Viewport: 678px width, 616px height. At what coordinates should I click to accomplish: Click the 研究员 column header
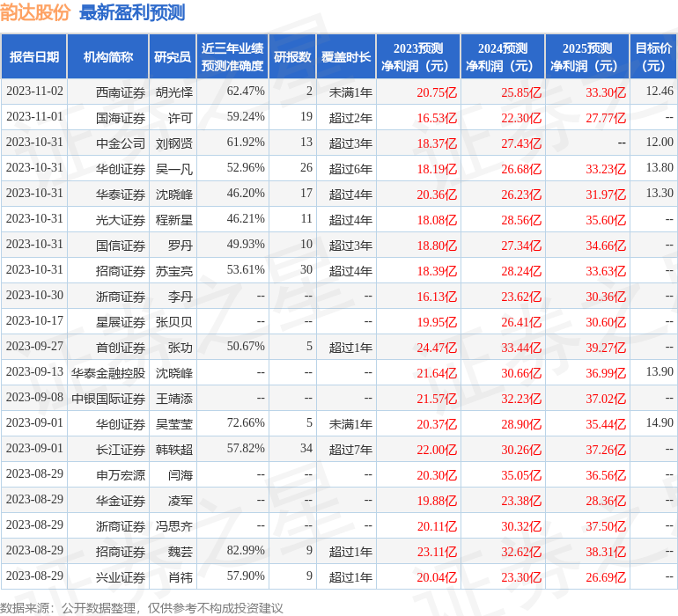click(x=173, y=56)
